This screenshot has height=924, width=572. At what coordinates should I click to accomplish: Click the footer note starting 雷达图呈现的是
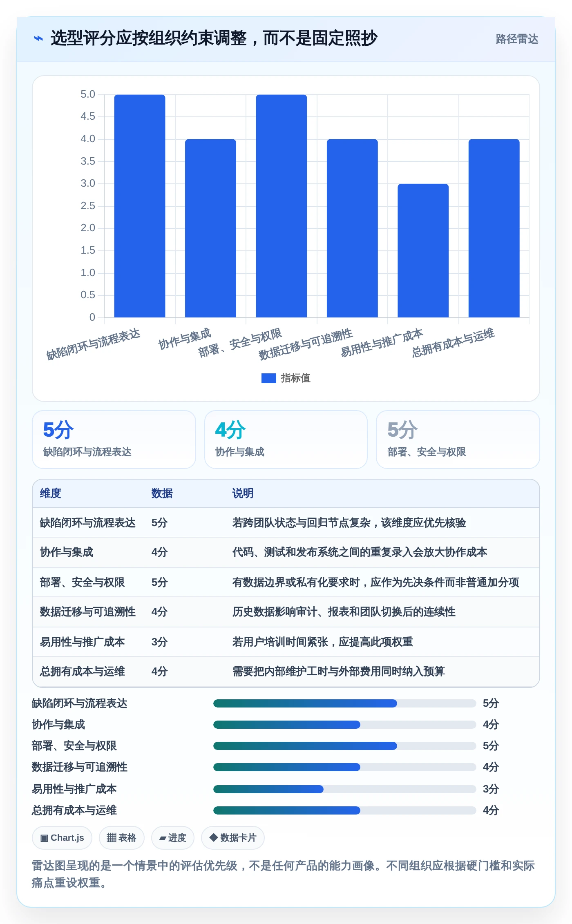(283, 874)
